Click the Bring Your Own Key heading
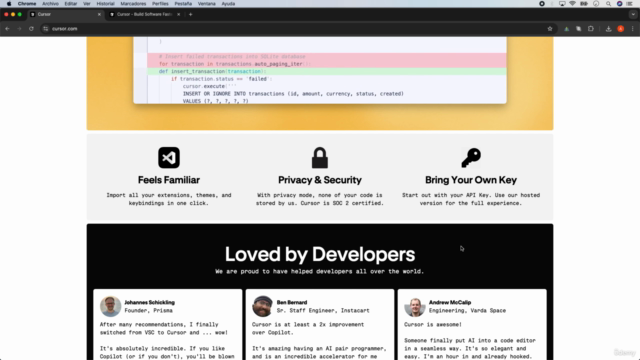 [x=471, y=180]
